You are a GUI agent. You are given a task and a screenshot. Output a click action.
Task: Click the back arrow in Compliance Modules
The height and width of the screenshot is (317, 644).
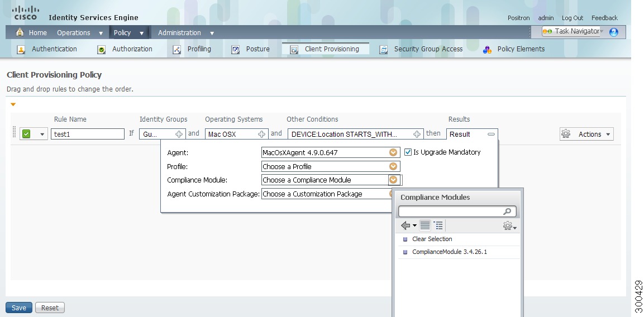(406, 225)
